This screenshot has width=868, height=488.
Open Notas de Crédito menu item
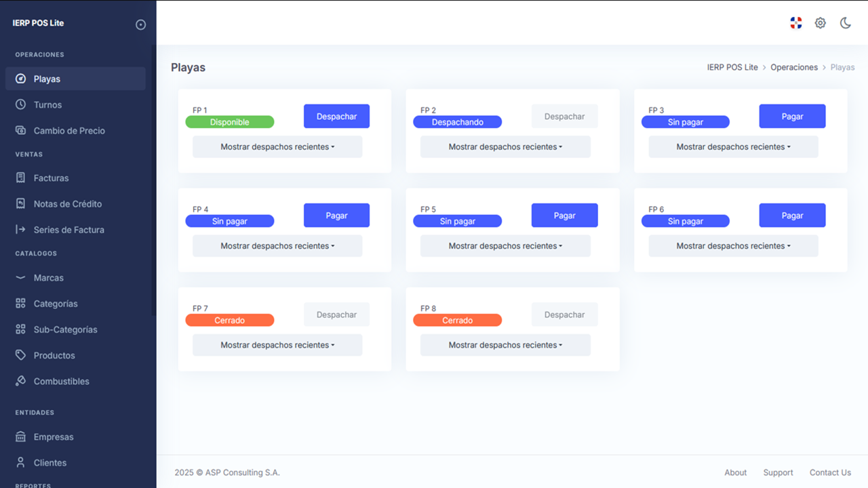(x=68, y=204)
